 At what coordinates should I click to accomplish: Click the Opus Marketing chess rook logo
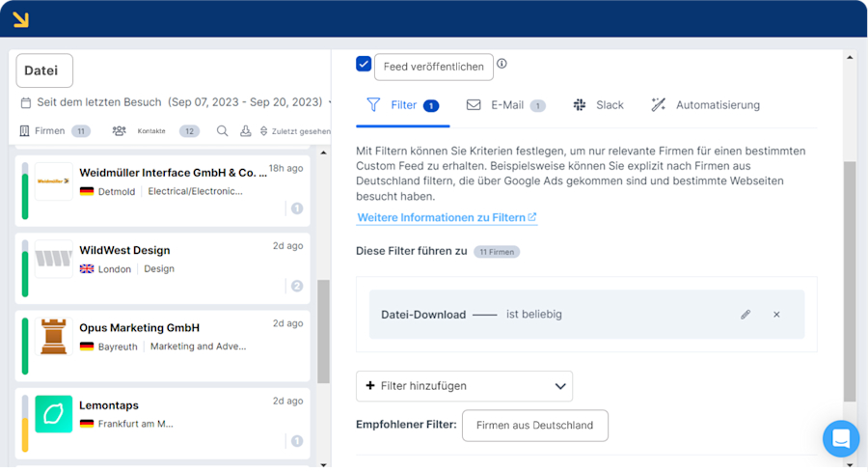pos(54,336)
